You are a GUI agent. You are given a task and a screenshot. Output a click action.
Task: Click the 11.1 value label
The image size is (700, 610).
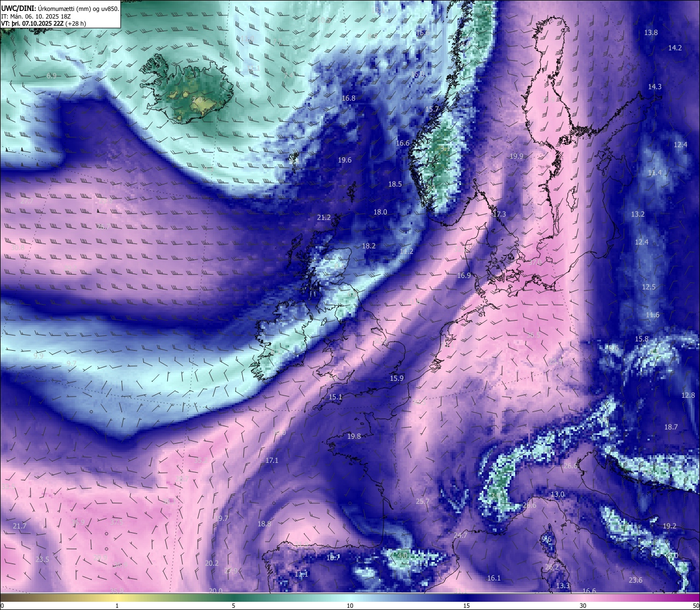click(x=301, y=574)
